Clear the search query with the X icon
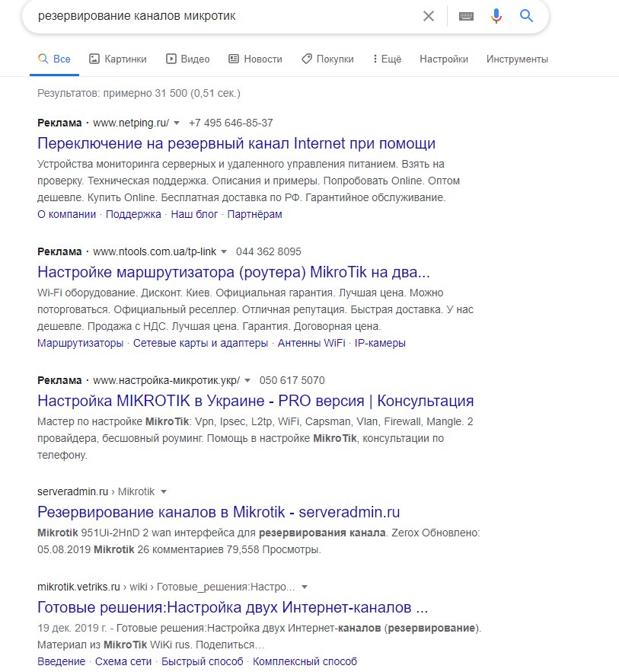This screenshot has width=619, height=672. tap(429, 16)
